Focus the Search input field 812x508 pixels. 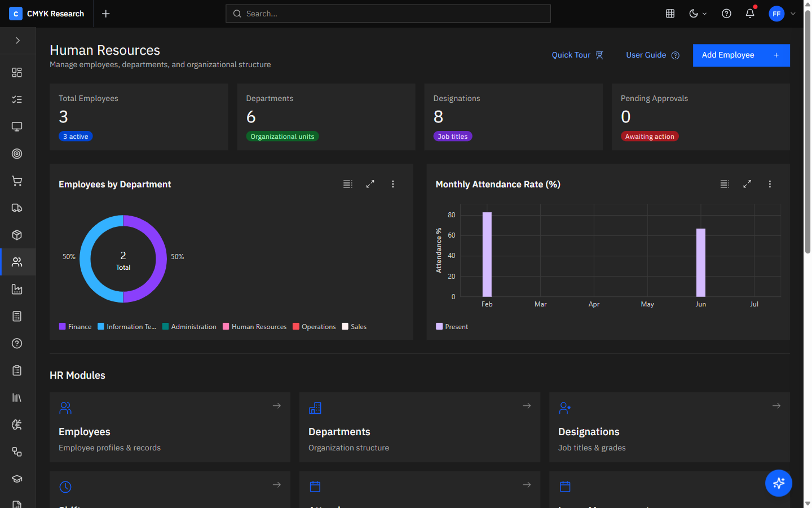(x=388, y=14)
